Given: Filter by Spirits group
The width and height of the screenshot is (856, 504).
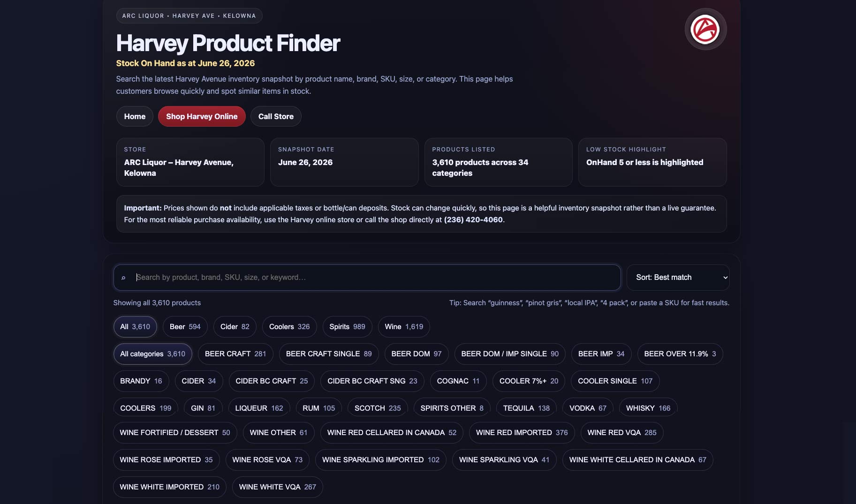Looking at the screenshot, I should click(x=347, y=327).
